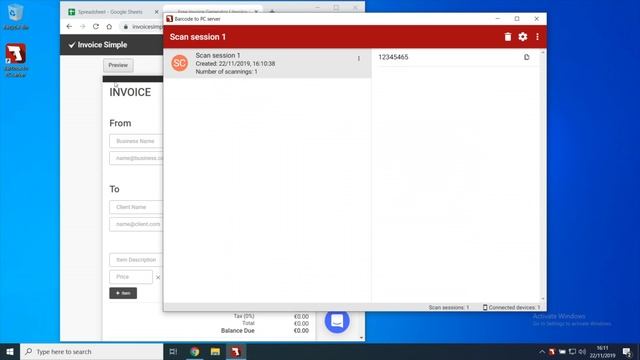Maximize the Barcode to PC server window
The image size is (640, 360).
517,19
